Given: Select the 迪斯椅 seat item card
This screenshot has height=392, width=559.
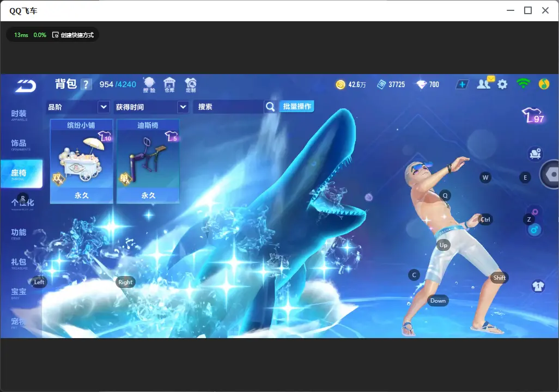Looking at the screenshot, I should pos(148,162).
